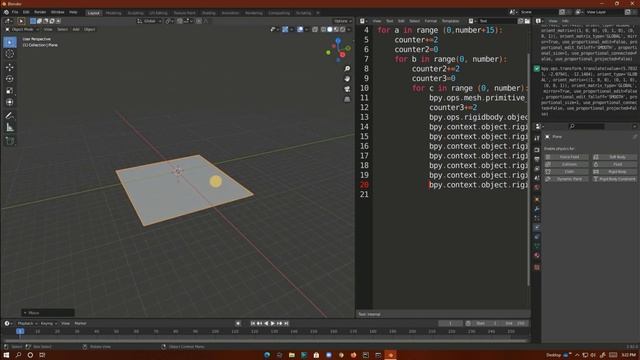
Task: Enable Fluid physics
Action: [x=614, y=164]
